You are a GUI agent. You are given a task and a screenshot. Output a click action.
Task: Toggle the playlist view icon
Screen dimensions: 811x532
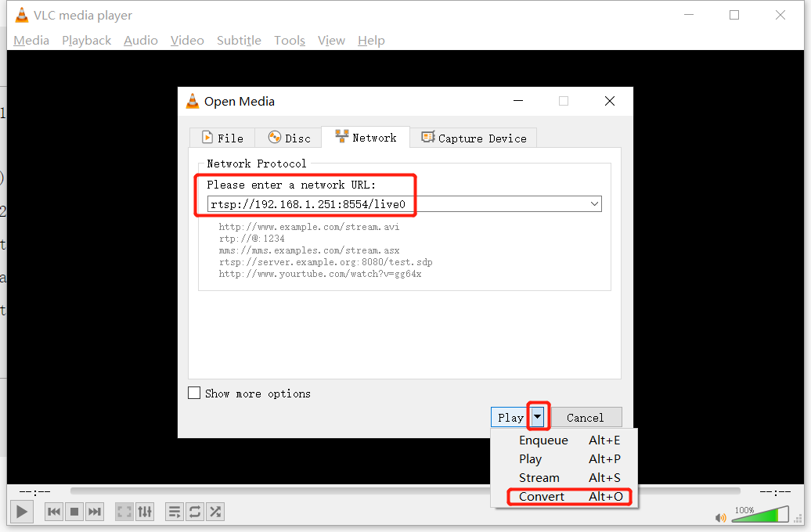[x=175, y=512]
